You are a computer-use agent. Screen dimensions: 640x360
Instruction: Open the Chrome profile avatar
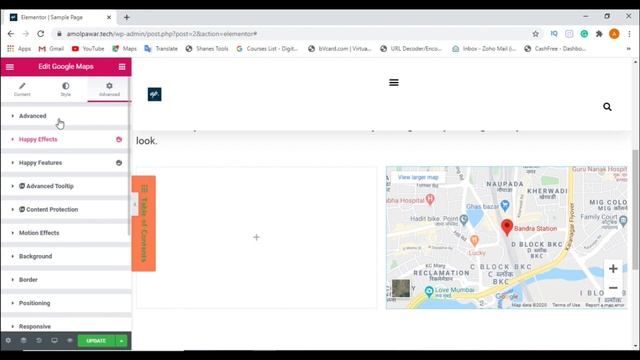[614, 34]
